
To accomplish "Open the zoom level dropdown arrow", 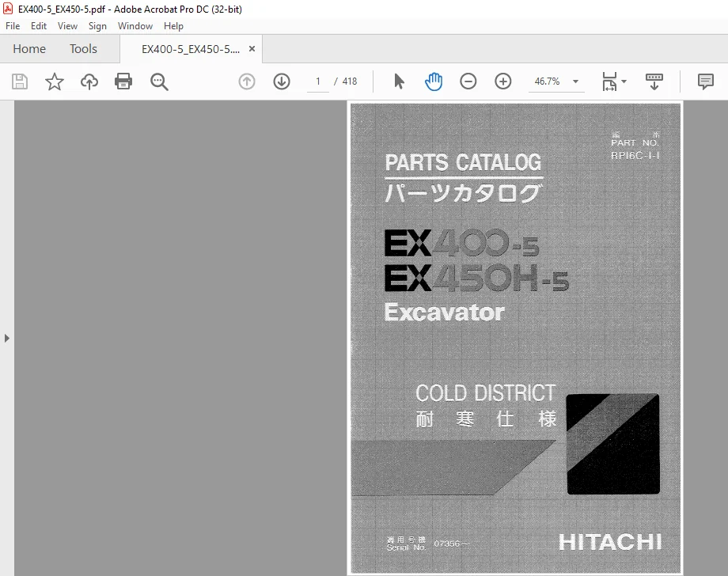I will click(576, 81).
